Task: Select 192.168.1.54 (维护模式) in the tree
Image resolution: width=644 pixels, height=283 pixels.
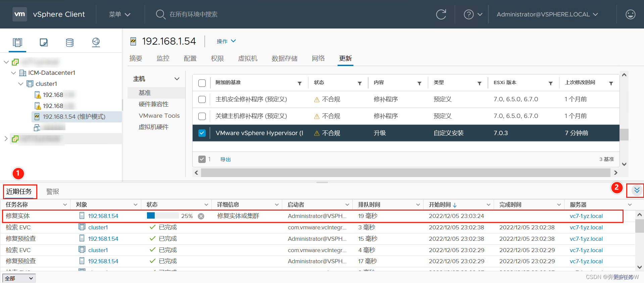Action: coord(74,117)
